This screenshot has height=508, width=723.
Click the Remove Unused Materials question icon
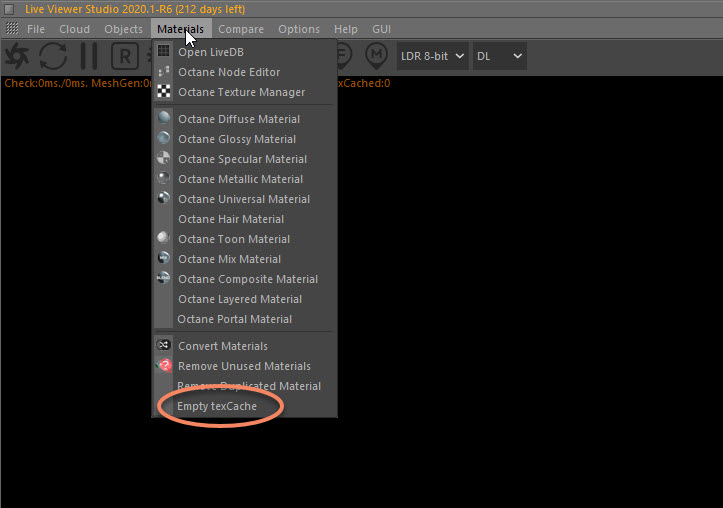[x=164, y=366]
